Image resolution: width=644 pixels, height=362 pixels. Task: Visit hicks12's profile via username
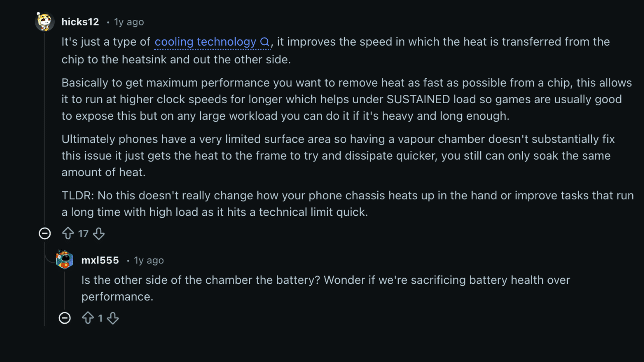pyautogui.click(x=80, y=21)
